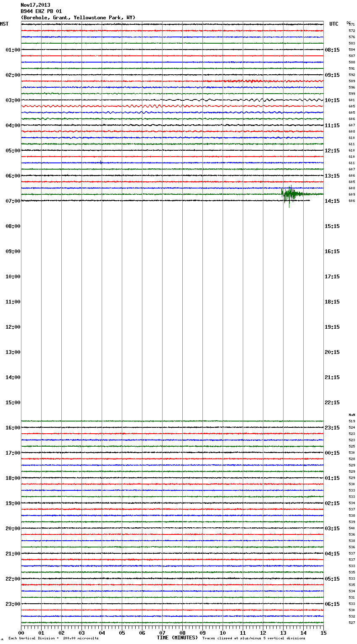The width and height of the screenshot is (357, 644).
Task: Select the 04:00 MST time label
Action: coord(13,126)
